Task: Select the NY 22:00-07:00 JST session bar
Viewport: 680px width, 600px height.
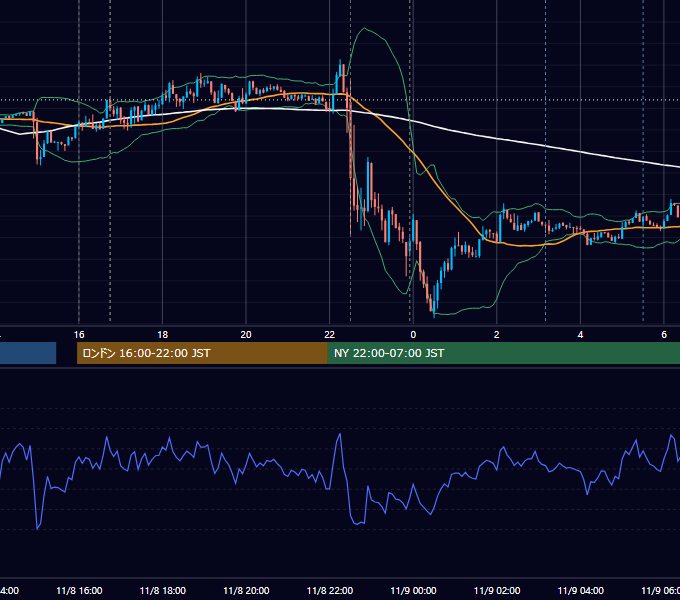Action: 503,353
